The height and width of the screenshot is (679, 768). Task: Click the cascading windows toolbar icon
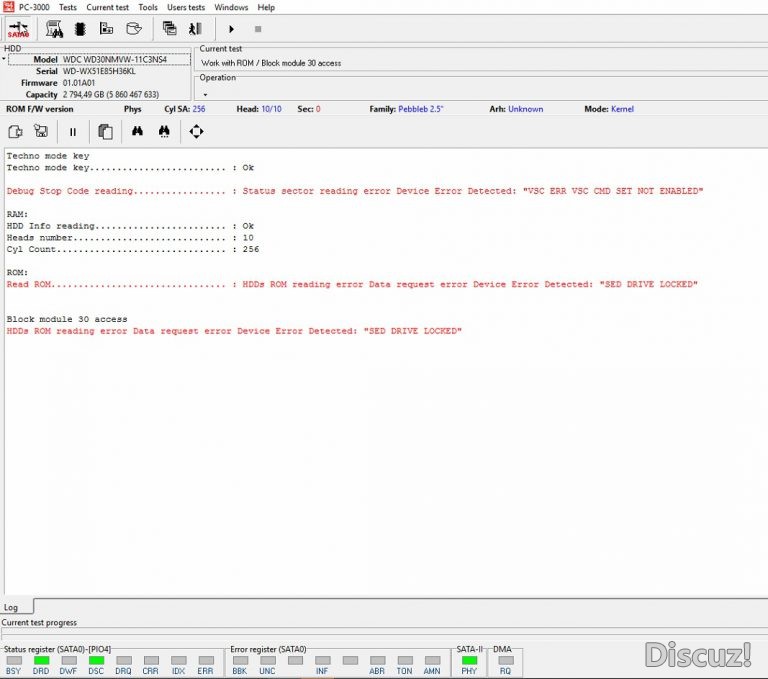pos(169,29)
